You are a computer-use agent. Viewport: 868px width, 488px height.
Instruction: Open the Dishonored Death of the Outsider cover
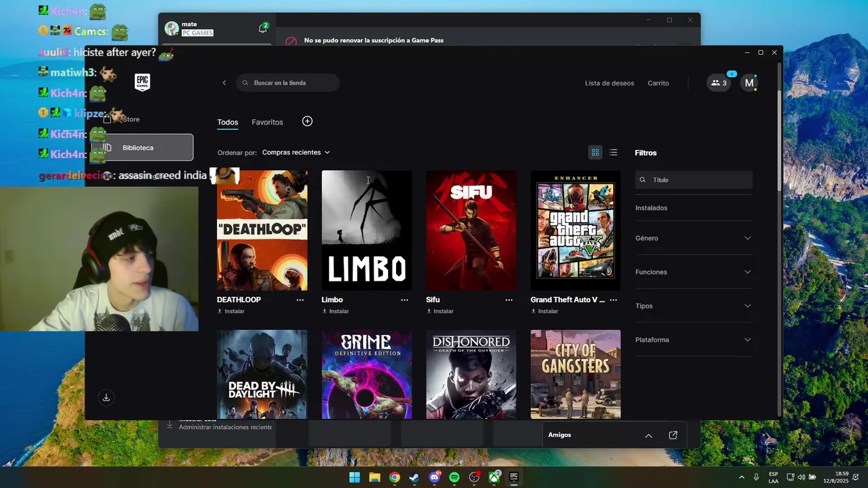point(471,374)
